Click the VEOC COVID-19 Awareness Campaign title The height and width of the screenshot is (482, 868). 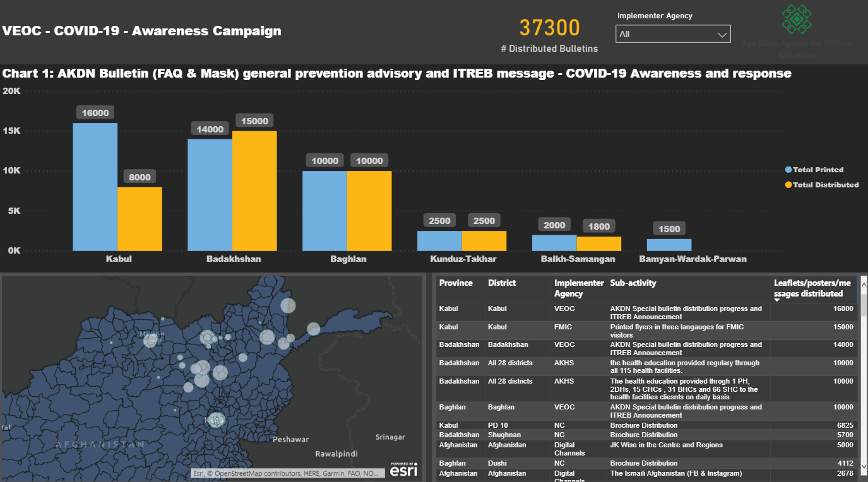142,31
